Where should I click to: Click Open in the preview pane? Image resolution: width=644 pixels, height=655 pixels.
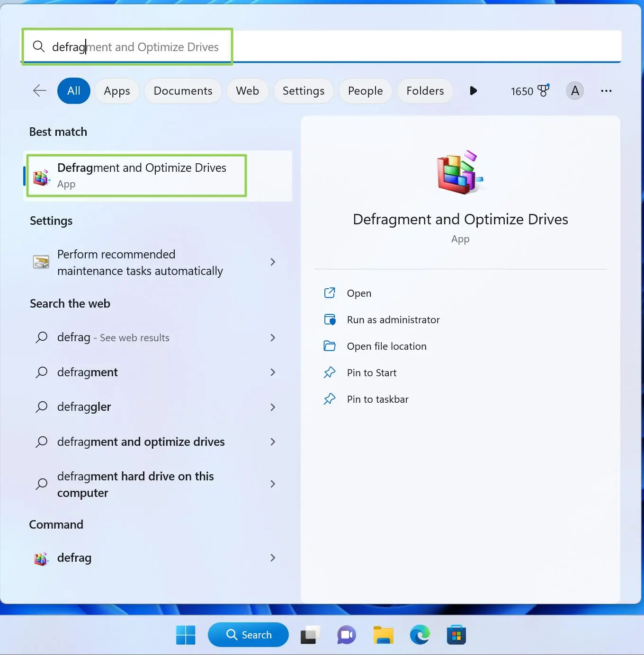pyautogui.click(x=359, y=293)
